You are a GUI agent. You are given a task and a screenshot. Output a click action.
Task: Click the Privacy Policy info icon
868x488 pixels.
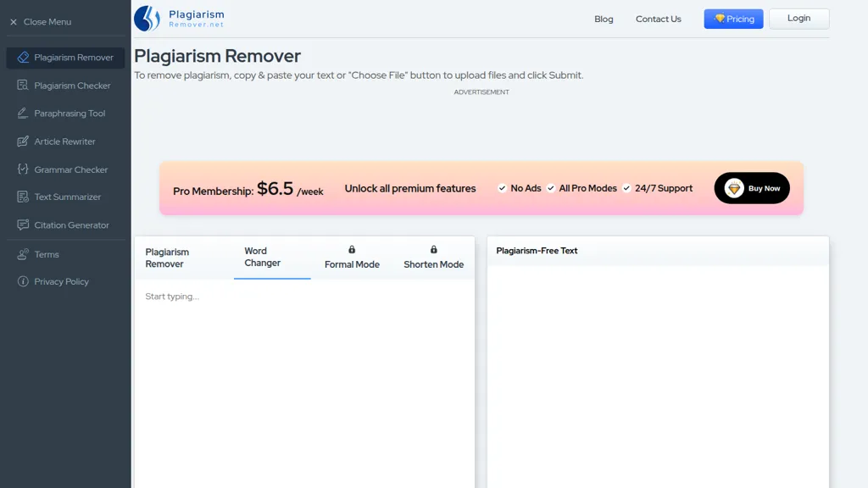pyautogui.click(x=23, y=281)
